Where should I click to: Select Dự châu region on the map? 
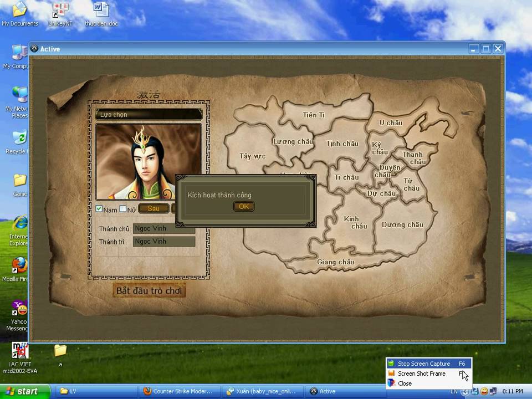(x=381, y=193)
